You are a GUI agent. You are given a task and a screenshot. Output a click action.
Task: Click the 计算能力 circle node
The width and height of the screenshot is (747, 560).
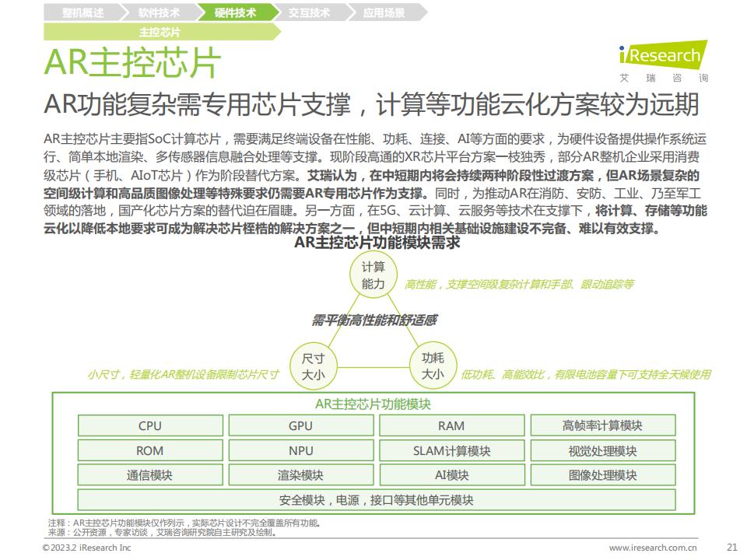(x=373, y=276)
